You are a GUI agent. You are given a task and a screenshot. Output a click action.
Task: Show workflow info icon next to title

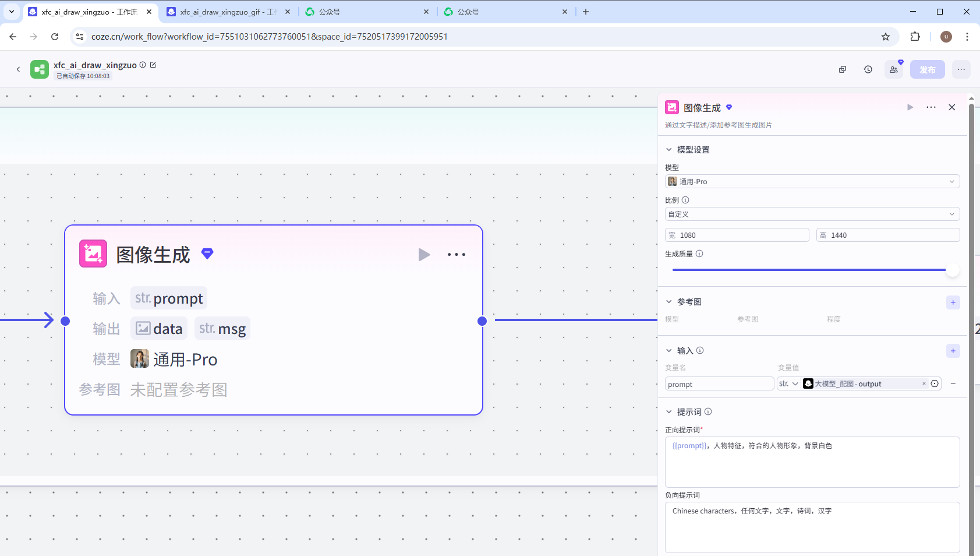point(143,65)
